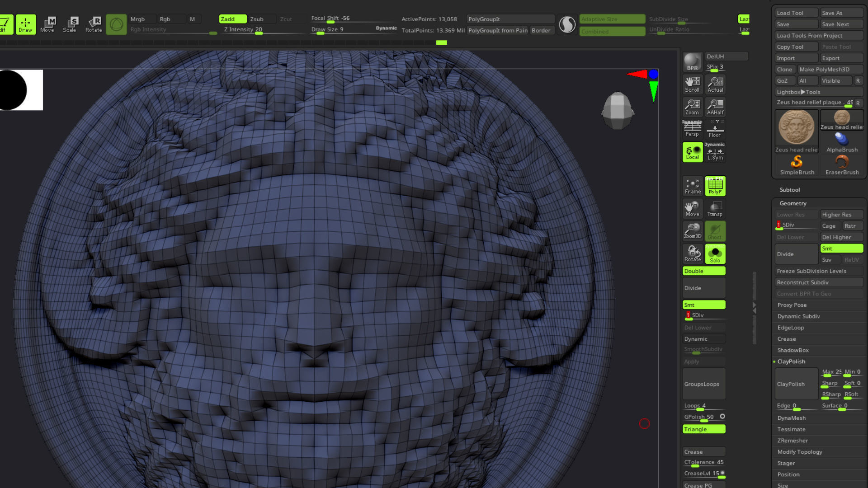Viewport: 868px width, 488px height.
Task: Select the Scroll canvas icon
Action: click(692, 84)
